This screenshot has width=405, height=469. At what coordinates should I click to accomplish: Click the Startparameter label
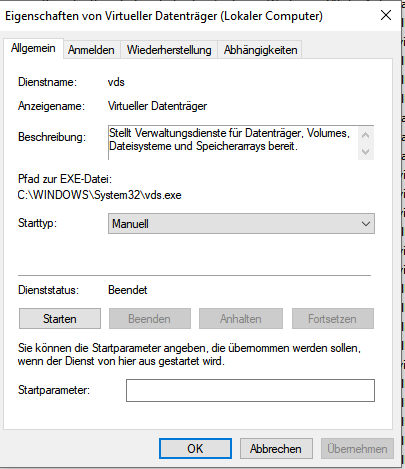(54, 390)
